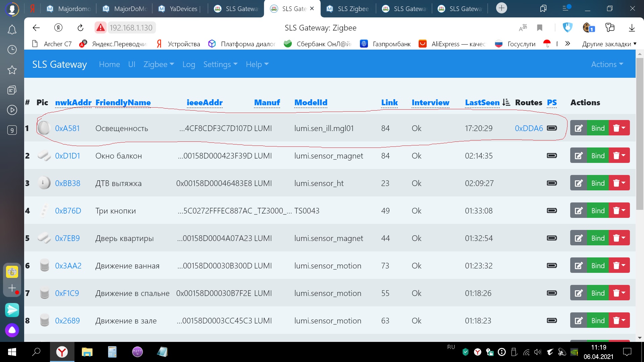Click browser downloads arrow icon
The width and height of the screenshot is (644, 362).
[632, 28]
